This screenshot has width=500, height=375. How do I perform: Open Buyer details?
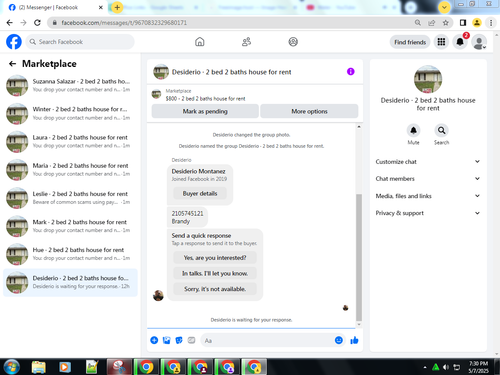[200, 194]
